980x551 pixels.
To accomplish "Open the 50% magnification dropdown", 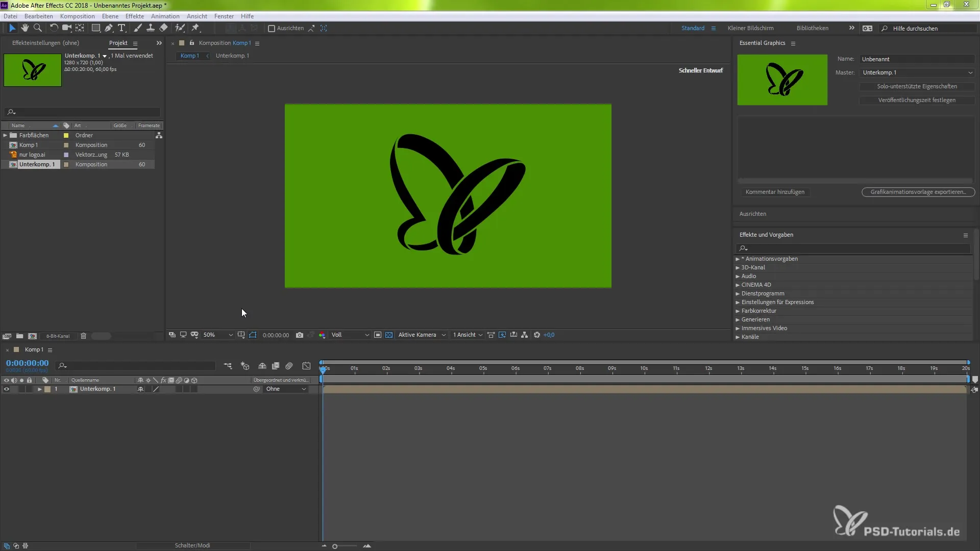I will pos(218,335).
